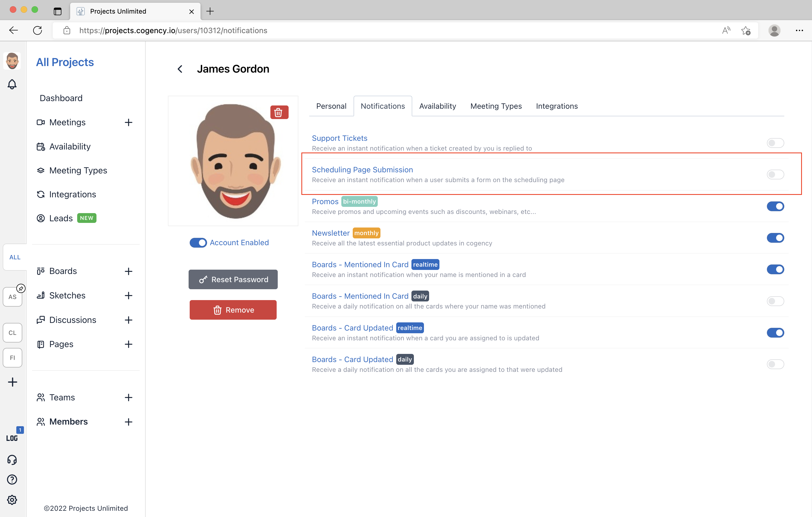The width and height of the screenshot is (812, 517).
Task: Open the notifications bell icon
Action: coord(12,84)
